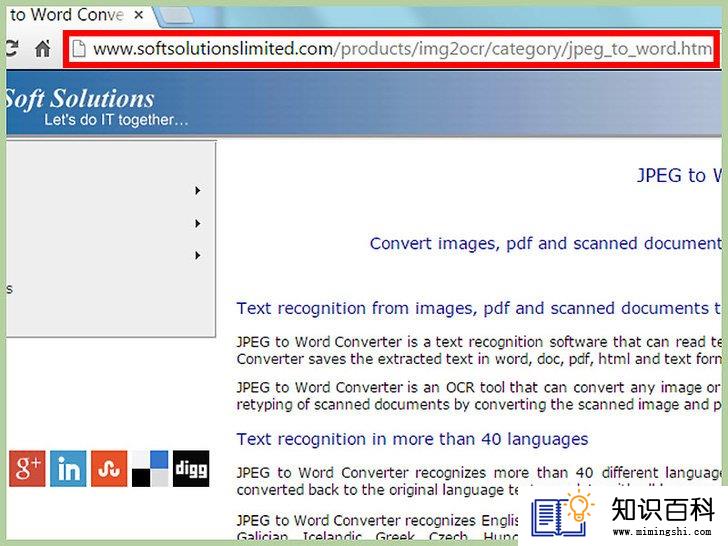Close the 'to Word Conve' tab
This screenshot has width=728, height=546.
(138, 15)
